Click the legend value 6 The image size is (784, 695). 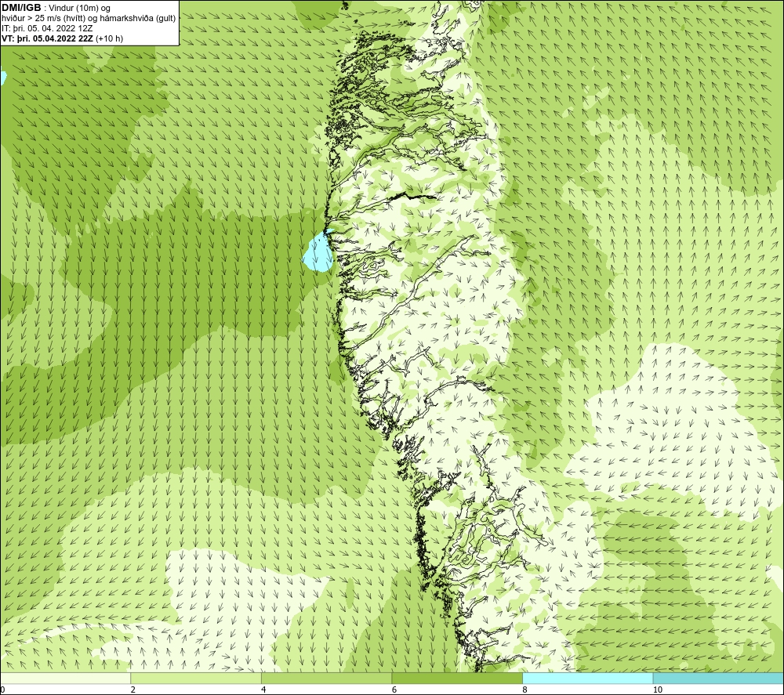click(394, 690)
